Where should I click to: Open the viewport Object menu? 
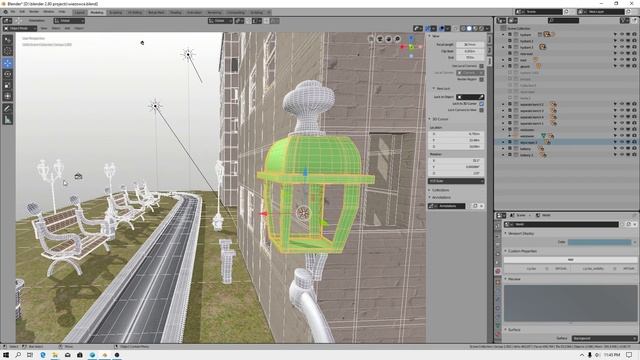(x=79, y=28)
